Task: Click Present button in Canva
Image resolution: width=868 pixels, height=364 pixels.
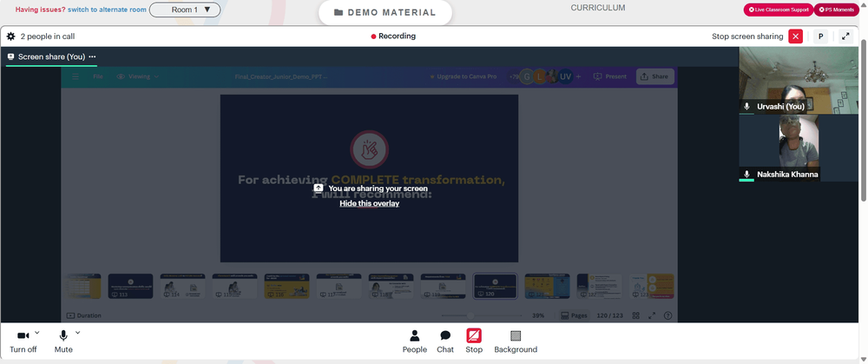Action: click(x=610, y=76)
